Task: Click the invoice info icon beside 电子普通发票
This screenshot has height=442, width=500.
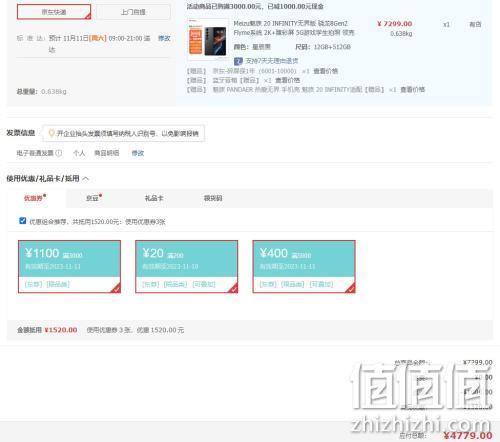Action: [59, 153]
